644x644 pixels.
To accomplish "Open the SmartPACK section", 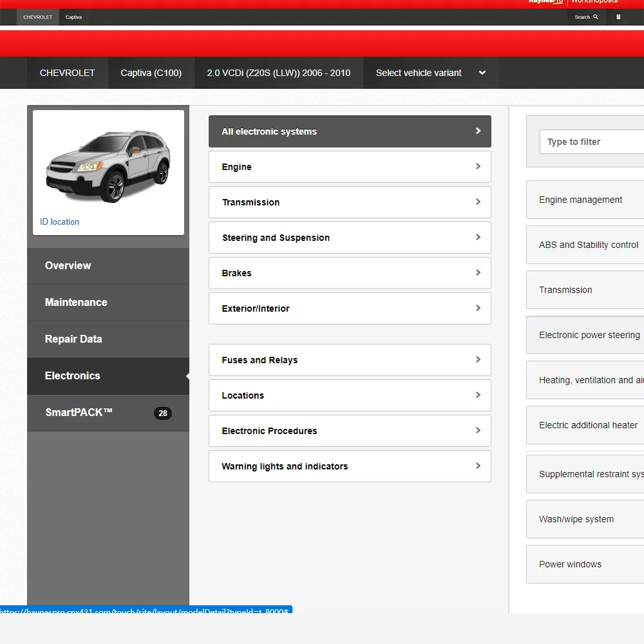I will [108, 413].
